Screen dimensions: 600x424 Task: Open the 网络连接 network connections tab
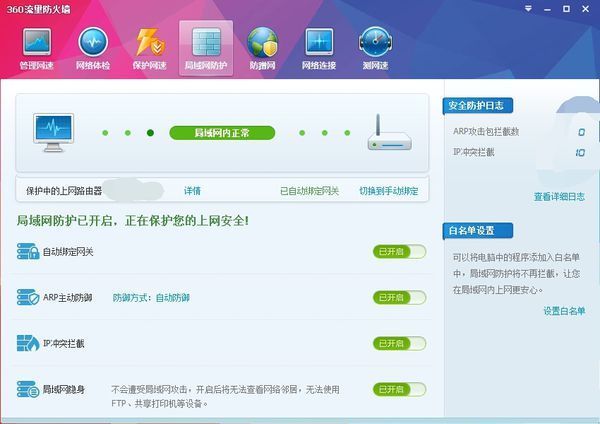[x=319, y=49]
